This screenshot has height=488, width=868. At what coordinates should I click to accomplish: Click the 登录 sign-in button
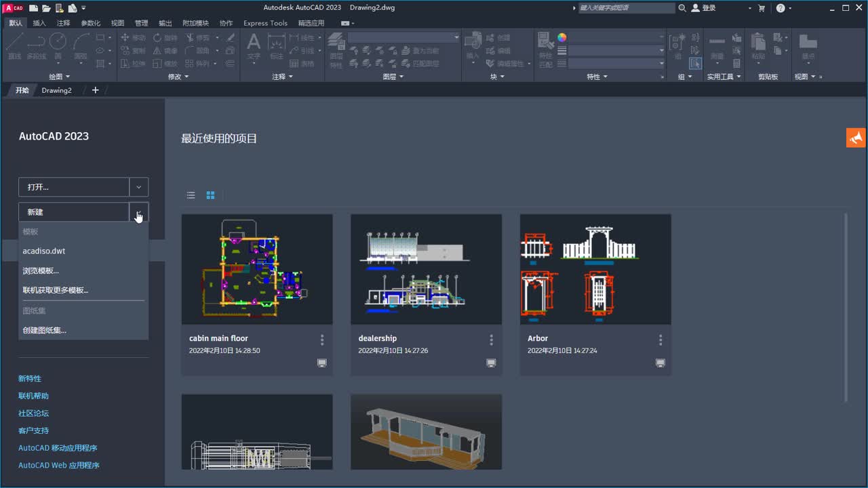tap(704, 8)
